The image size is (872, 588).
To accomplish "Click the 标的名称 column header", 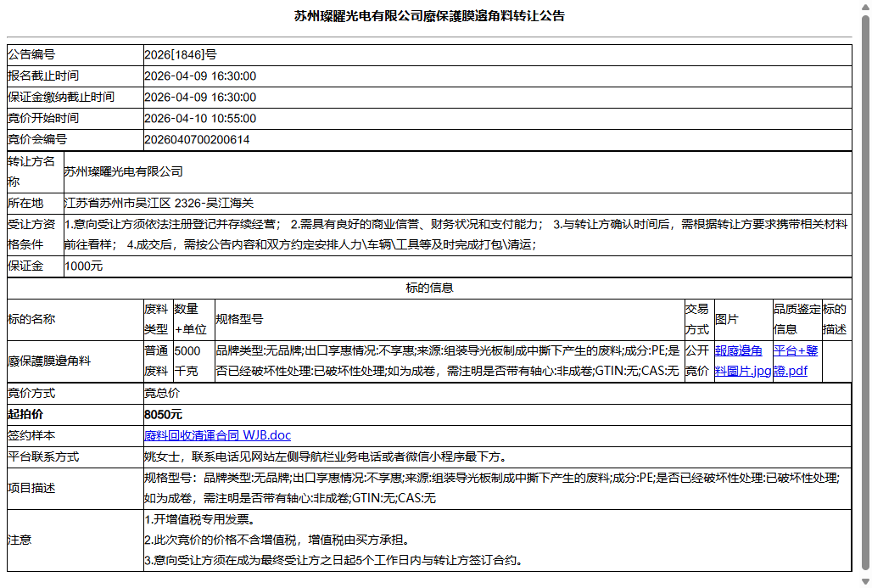I will pyautogui.click(x=75, y=319).
